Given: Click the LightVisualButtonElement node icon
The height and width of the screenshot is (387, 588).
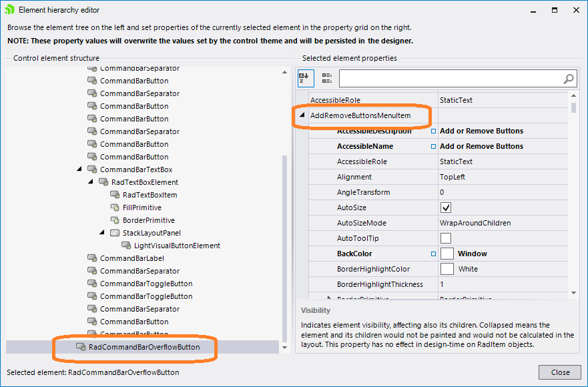Looking at the screenshot, I should [x=126, y=246].
